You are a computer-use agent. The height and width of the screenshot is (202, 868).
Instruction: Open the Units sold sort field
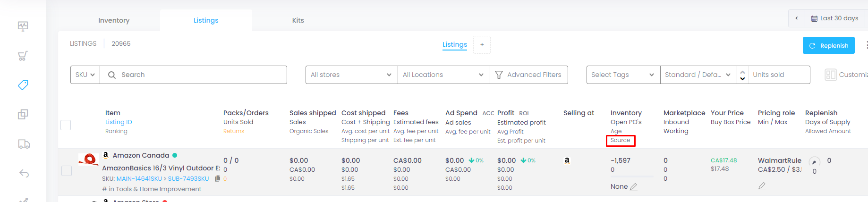pyautogui.click(x=779, y=75)
